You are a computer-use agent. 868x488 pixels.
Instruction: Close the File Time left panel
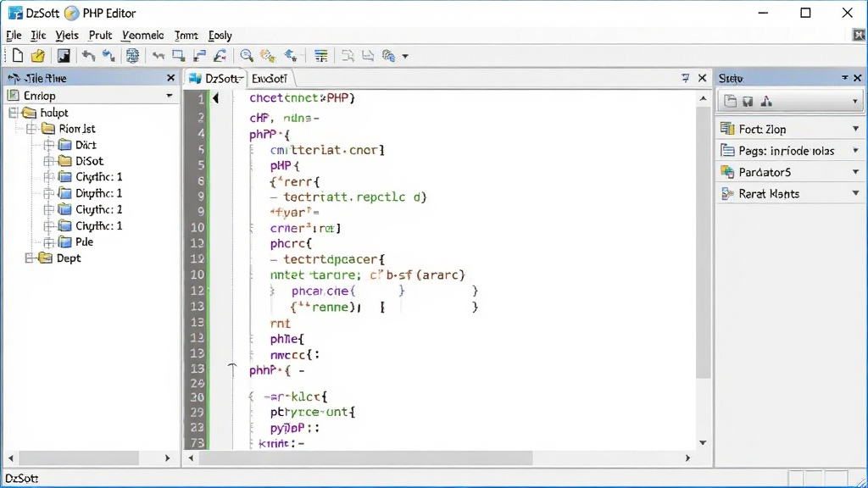[171, 78]
